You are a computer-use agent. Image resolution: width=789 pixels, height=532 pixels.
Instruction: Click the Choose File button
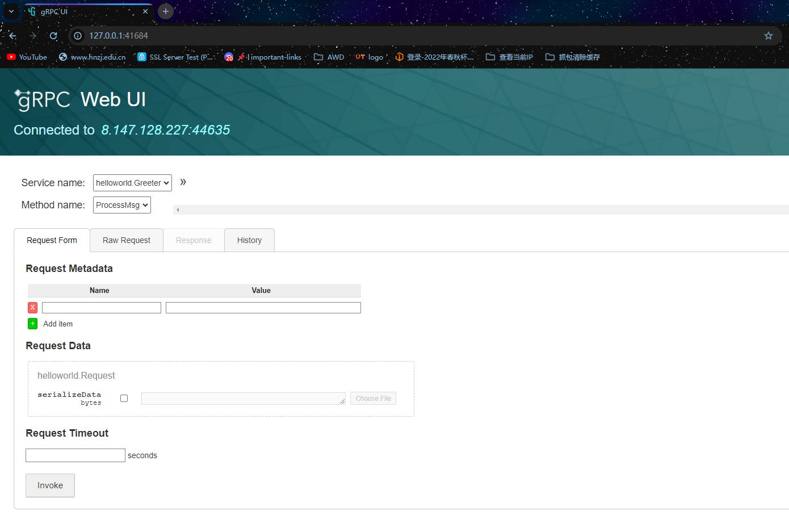point(373,399)
